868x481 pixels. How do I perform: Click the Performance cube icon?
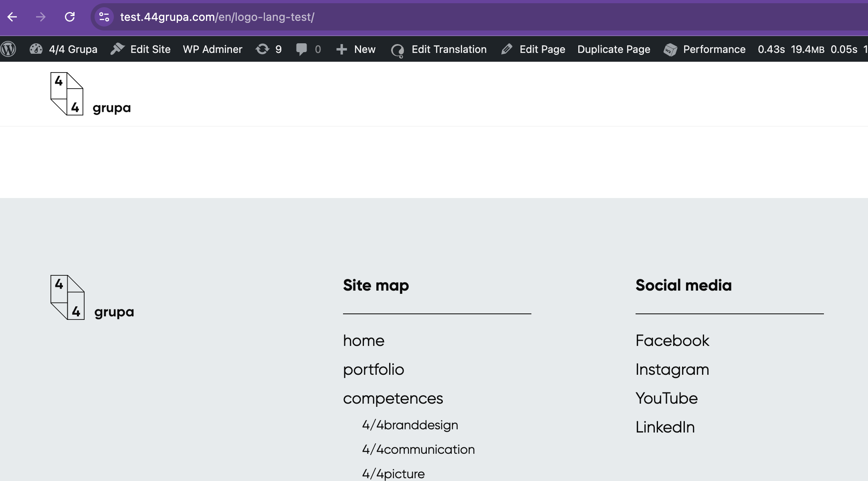(670, 50)
